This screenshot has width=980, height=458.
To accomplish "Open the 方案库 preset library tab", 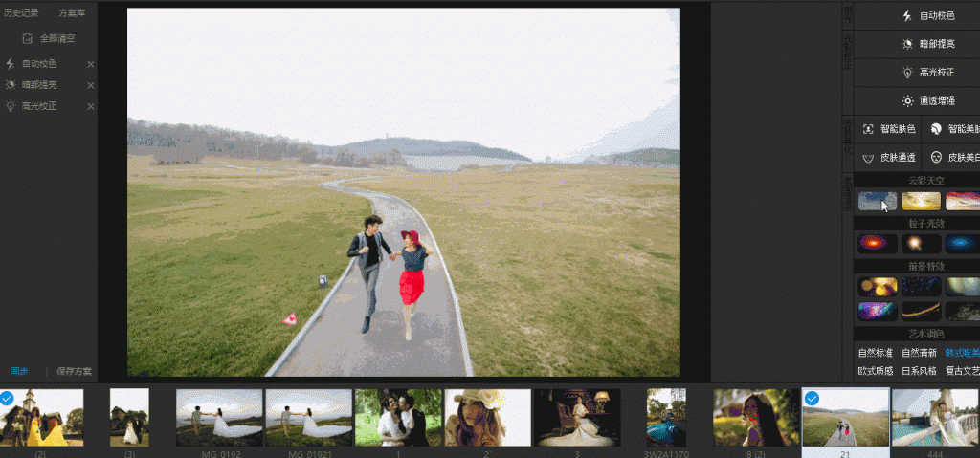I will [70, 13].
